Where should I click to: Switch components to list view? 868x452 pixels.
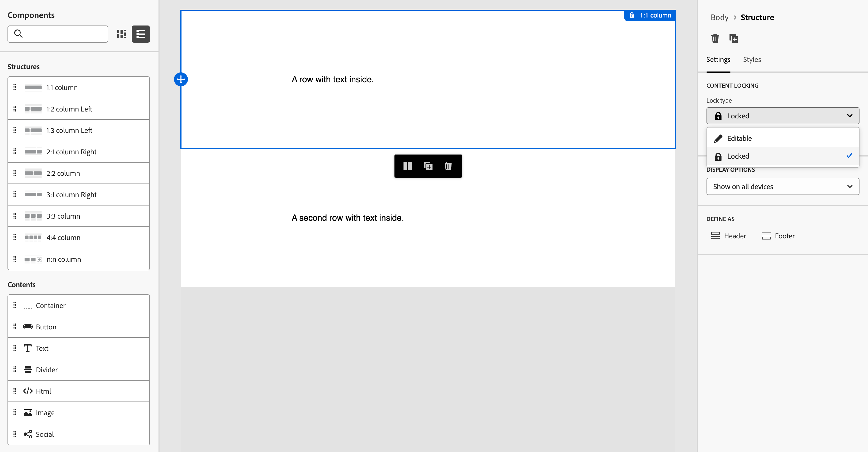[141, 34]
